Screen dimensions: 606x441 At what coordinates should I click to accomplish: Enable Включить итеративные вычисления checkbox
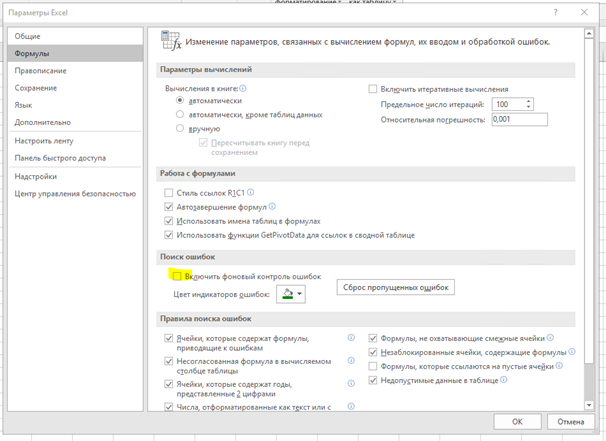tap(373, 89)
